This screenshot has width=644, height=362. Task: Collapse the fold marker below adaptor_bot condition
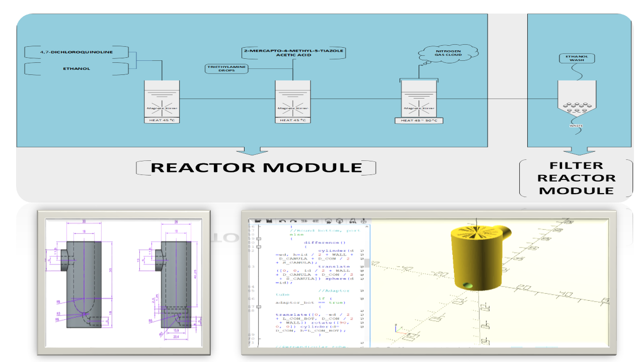258,307
